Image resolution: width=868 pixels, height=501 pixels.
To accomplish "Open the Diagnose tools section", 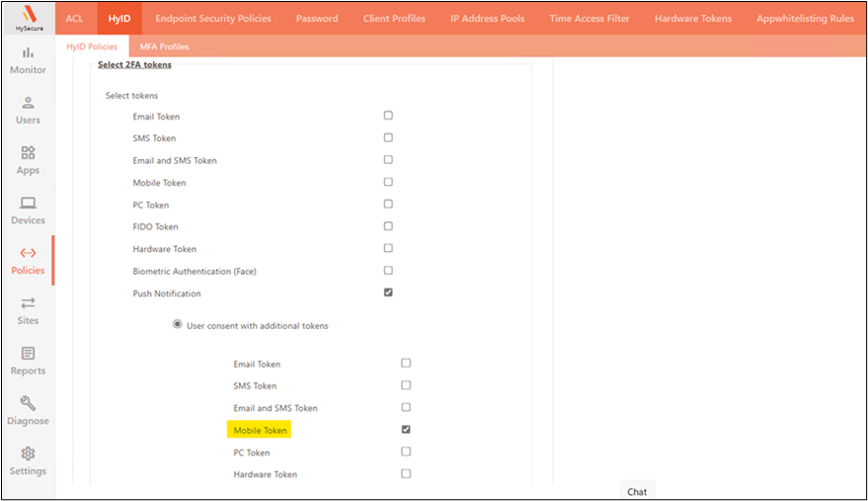I will (28, 410).
